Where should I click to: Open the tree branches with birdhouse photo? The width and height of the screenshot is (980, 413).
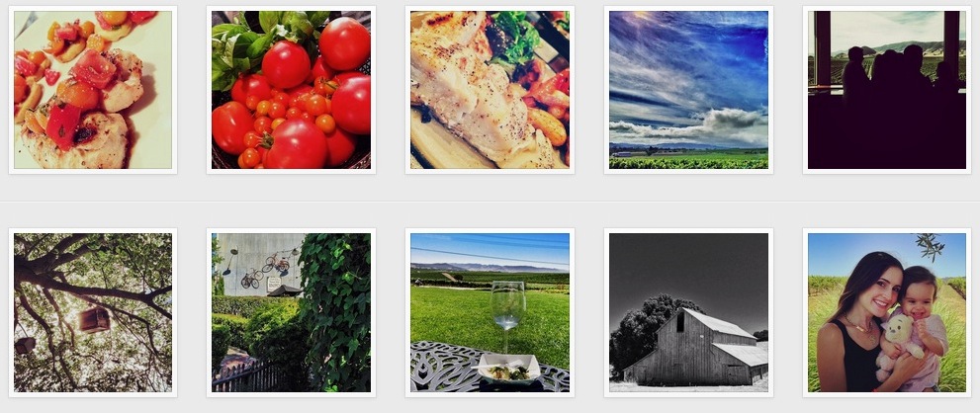tap(93, 312)
